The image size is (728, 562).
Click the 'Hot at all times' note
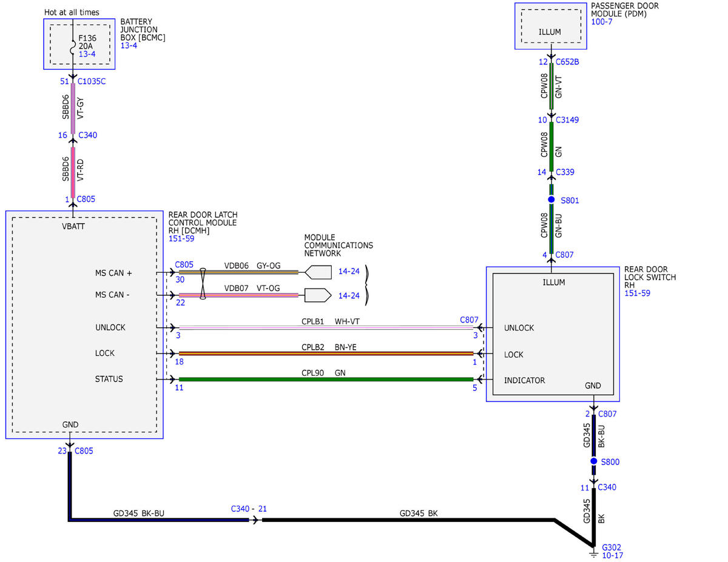(72, 12)
